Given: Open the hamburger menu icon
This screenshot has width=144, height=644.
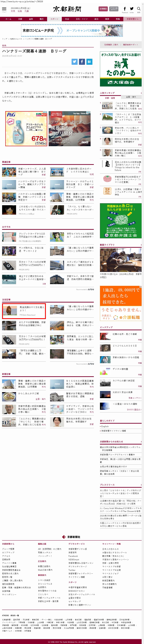Looking at the screenshot, I should tap(4, 9).
